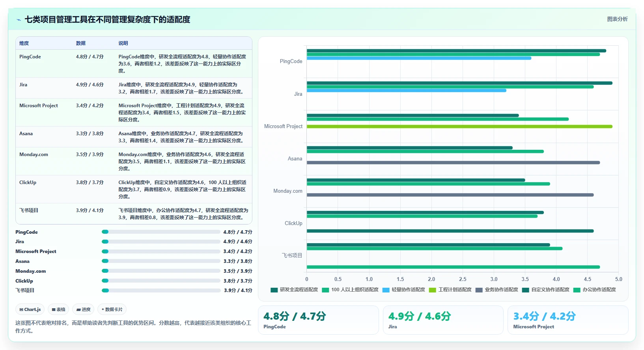Click the PingCode progress bar
The height and width of the screenshot is (350, 644).
coord(161,232)
